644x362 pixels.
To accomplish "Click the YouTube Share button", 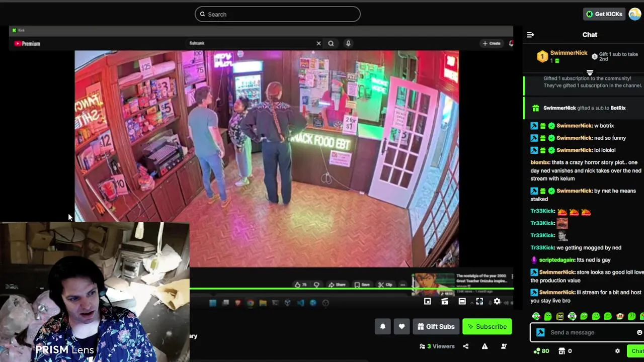I will point(337,285).
